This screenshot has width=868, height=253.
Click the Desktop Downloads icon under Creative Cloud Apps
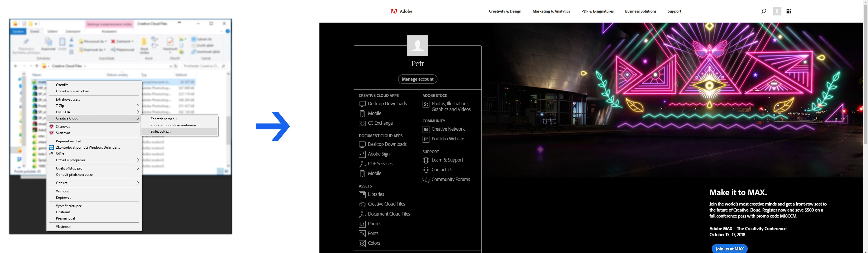[362, 104]
